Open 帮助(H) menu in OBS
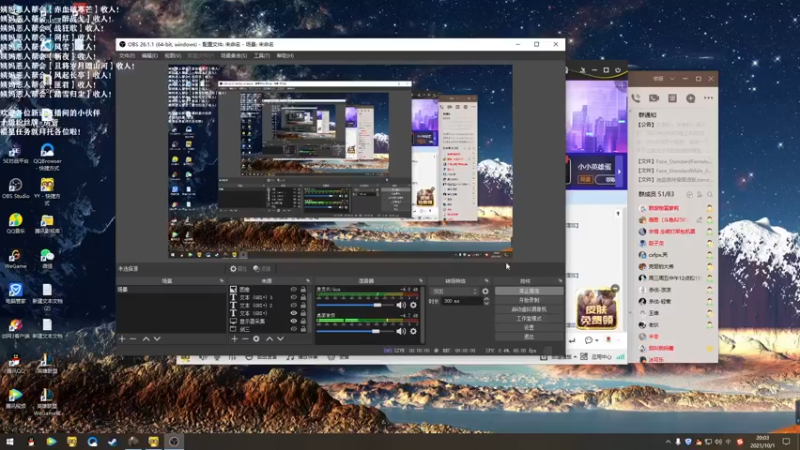This screenshot has width=800, height=450. [285, 56]
